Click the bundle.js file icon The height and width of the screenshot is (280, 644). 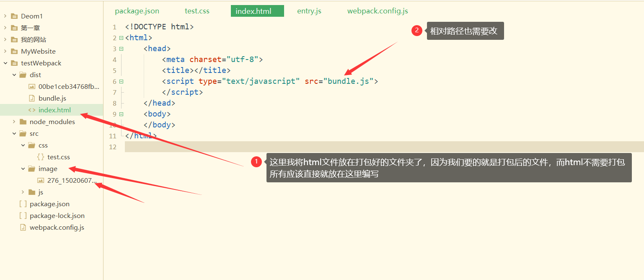pyautogui.click(x=32, y=98)
